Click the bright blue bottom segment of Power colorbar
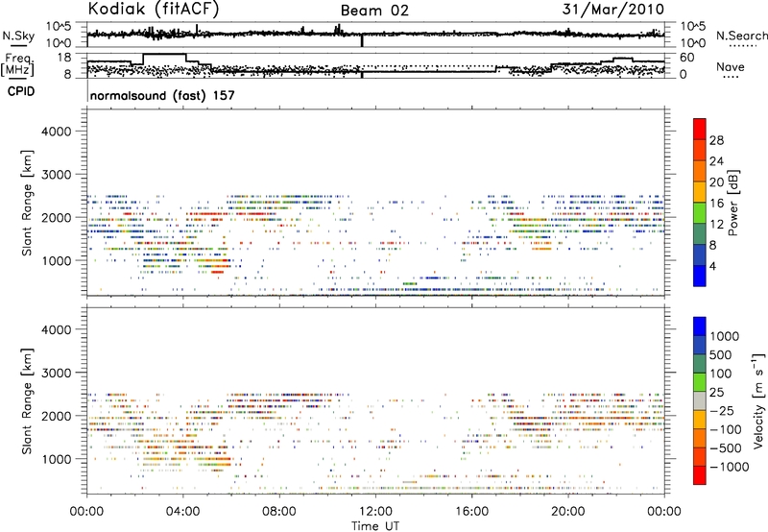Screen dimensions: 768x532 point(700,276)
